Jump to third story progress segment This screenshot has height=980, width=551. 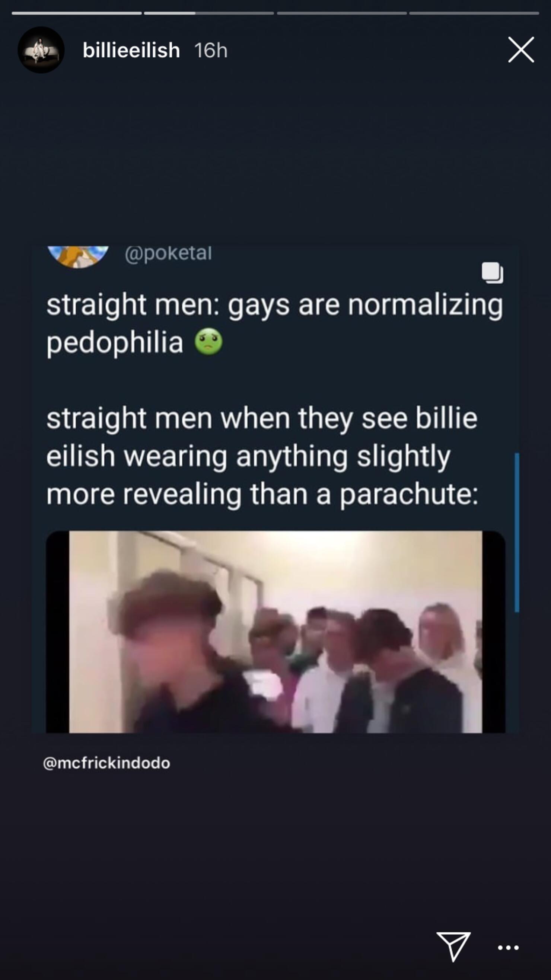pyautogui.click(x=342, y=13)
